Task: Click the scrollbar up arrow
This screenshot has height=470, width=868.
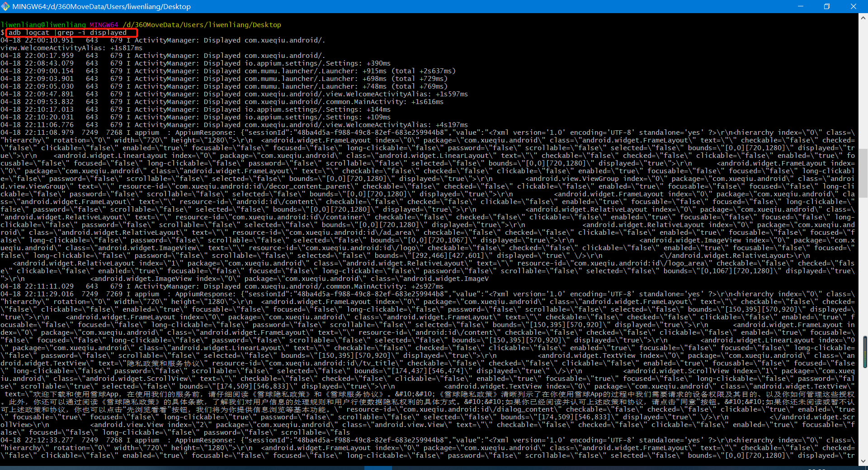Action: (x=863, y=18)
